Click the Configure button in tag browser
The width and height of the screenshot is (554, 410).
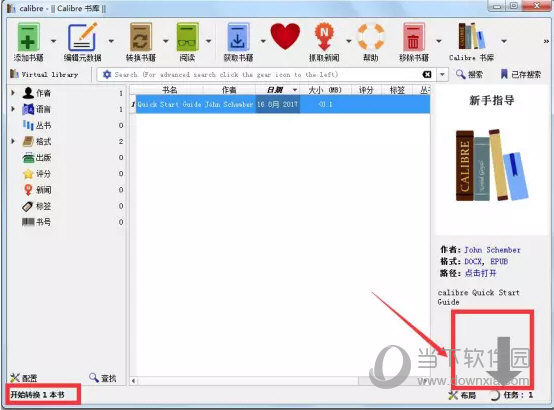point(23,378)
